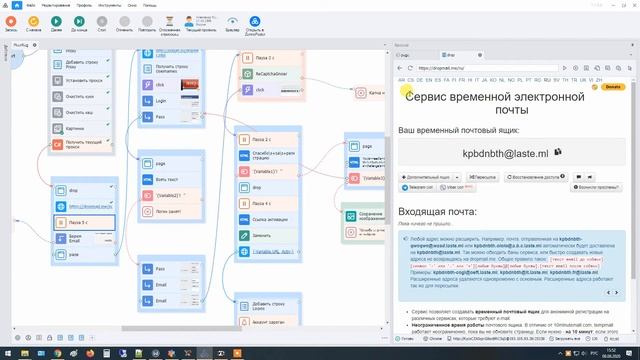The width and height of the screenshot is (640, 360).
Task: Open Windows Start menu
Action: click(8, 353)
